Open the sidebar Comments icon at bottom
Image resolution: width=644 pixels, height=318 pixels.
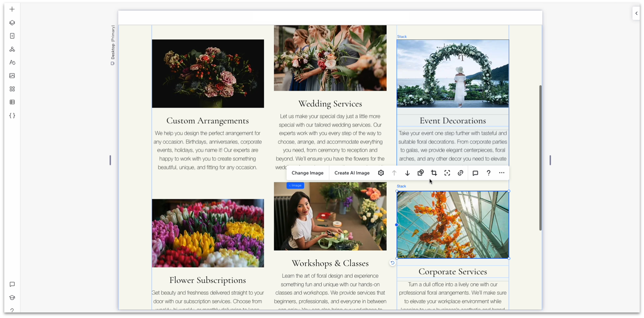(12, 284)
